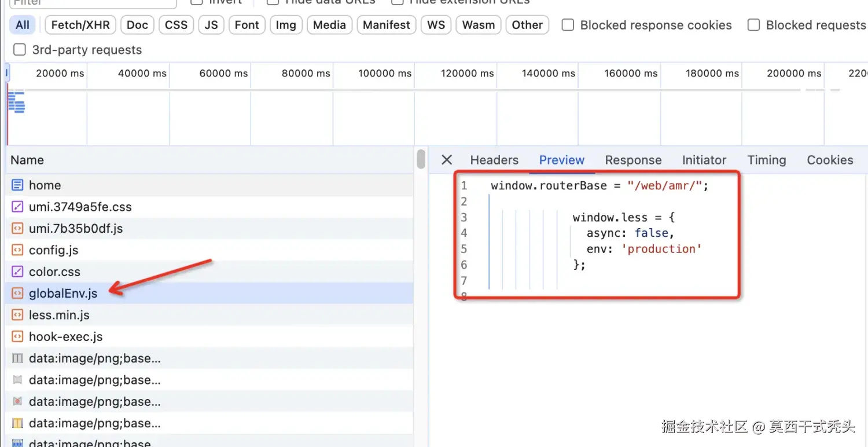
Task: Select the less.min.js request
Action: pos(209,315)
